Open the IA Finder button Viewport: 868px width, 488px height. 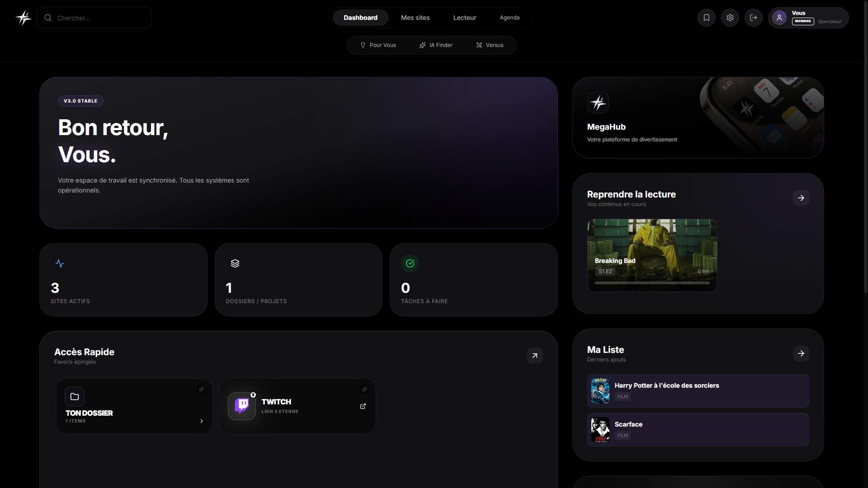(x=436, y=45)
